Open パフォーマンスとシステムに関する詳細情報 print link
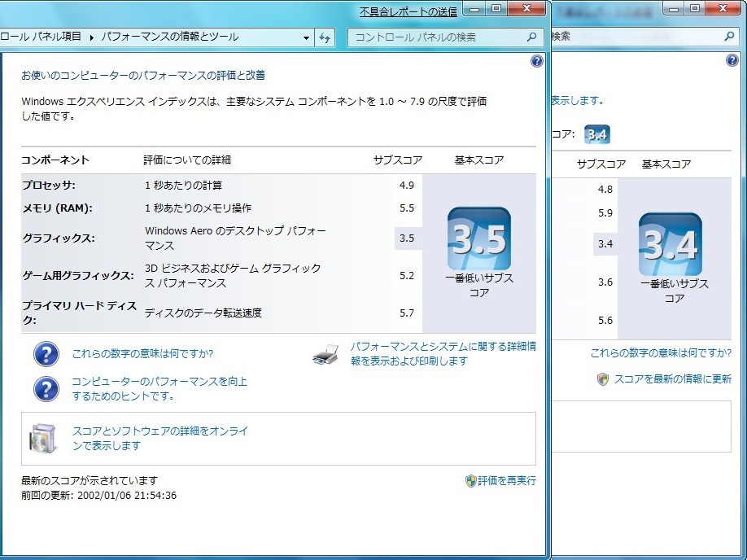This screenshot has width=747, height=560. point(443,353)
